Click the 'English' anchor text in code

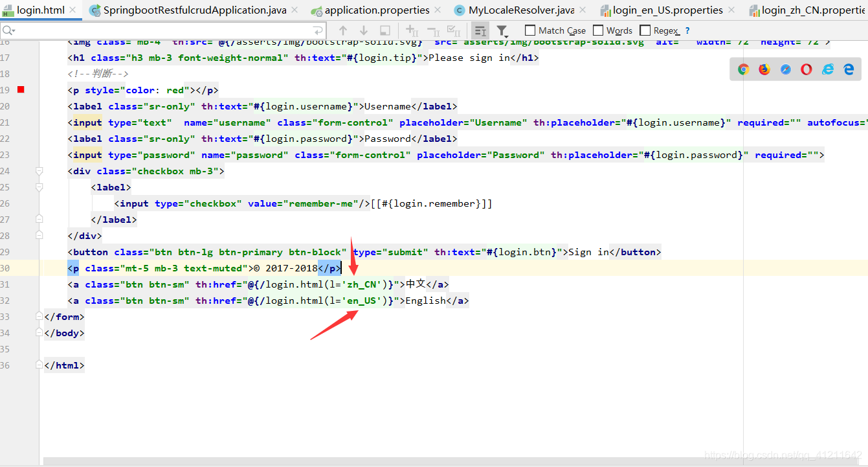[426, 301]
